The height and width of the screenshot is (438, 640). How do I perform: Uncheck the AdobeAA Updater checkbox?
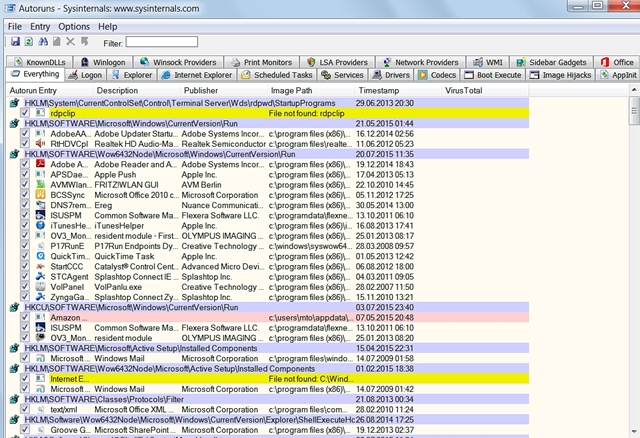point(25,133)
